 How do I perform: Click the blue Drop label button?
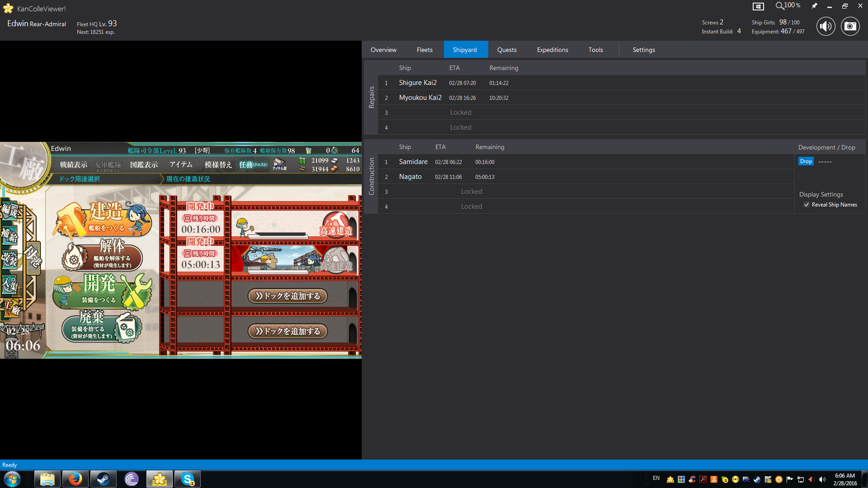(x=806, y=161)
